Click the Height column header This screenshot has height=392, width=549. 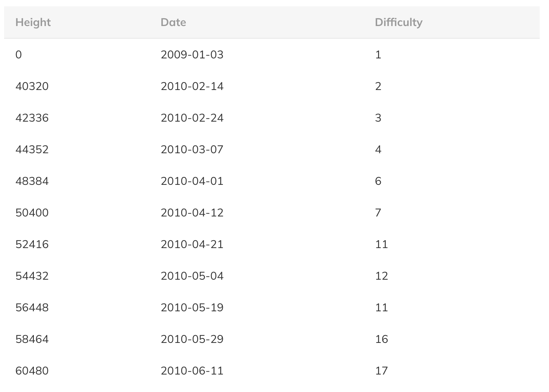[x=33, y=22]
